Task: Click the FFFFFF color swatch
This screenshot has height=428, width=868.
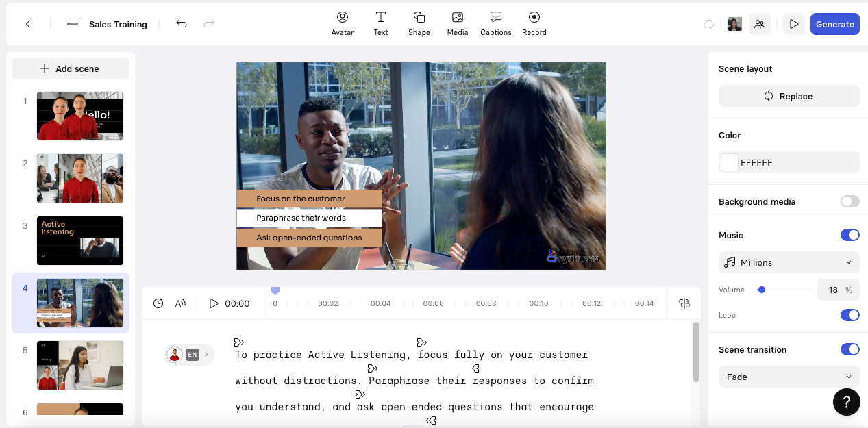Action: click(x=730, y=162)
